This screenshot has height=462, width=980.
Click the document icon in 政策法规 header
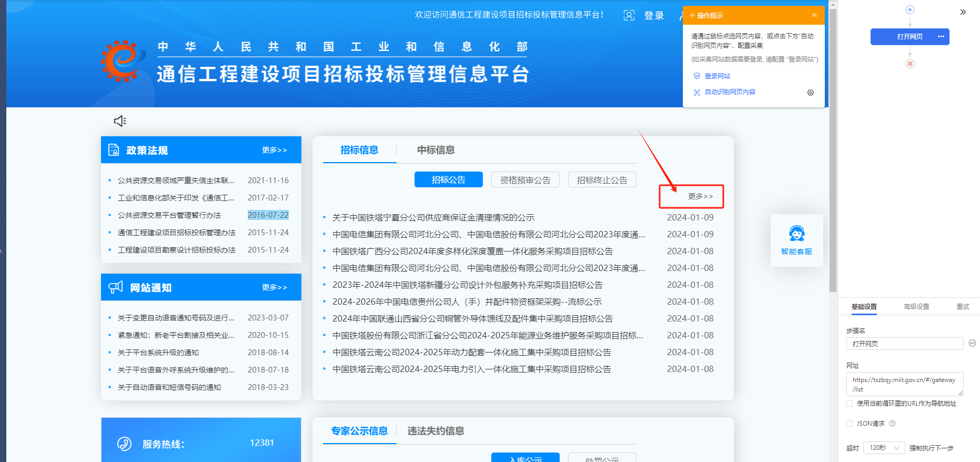click(114, 150)
